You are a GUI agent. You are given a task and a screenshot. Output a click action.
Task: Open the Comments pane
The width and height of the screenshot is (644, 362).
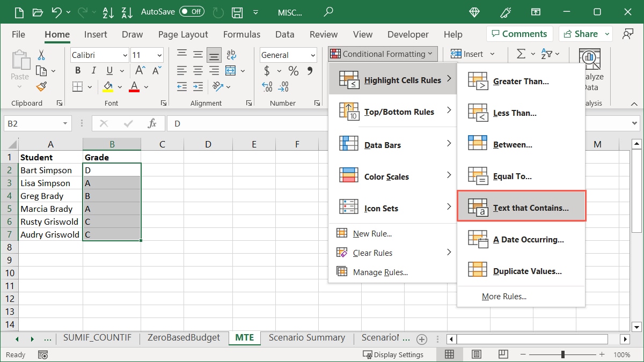point(519,33)
